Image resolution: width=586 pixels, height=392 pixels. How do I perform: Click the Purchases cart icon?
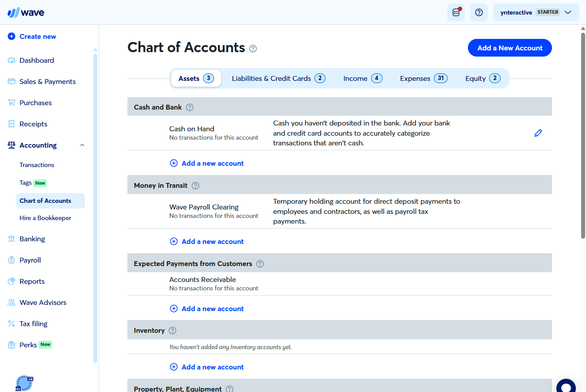(x=11, y=103)
